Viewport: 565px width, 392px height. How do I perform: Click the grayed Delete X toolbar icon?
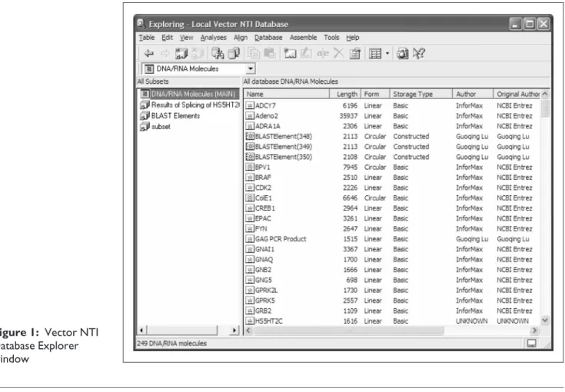(x=339, y=54)
